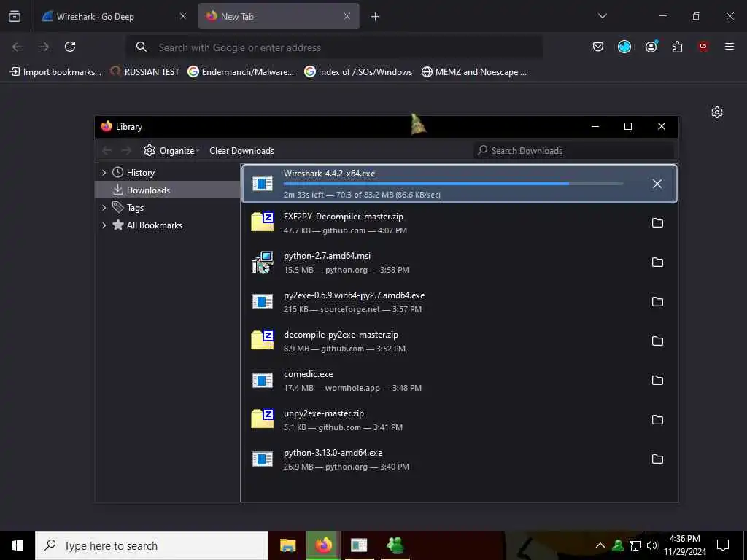747x560 pixels.
Task: Open the uBlock Origin extension popup
Action: pyautogui.click(x=703, y=47)
